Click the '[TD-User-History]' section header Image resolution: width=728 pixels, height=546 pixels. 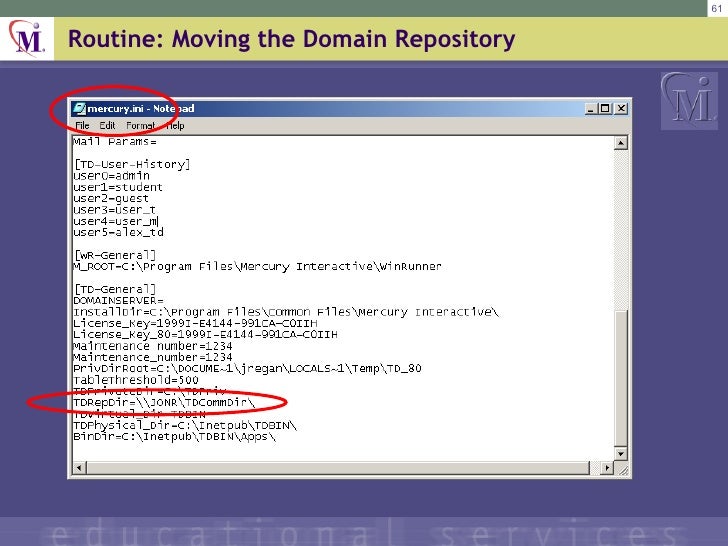(x=132, y=164)
